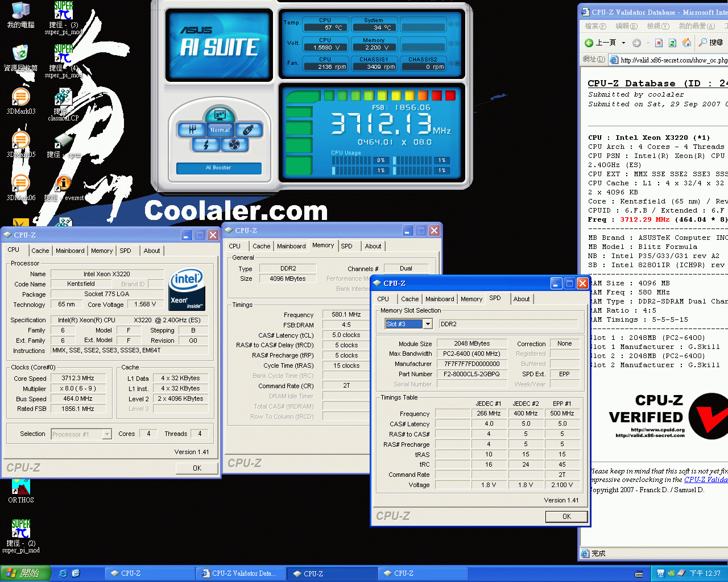Image resolution: width=728 pixels, height=582 pixels.
Task: Click the next arrow on AI Suite Temp row
Action: tap(457, 24)
